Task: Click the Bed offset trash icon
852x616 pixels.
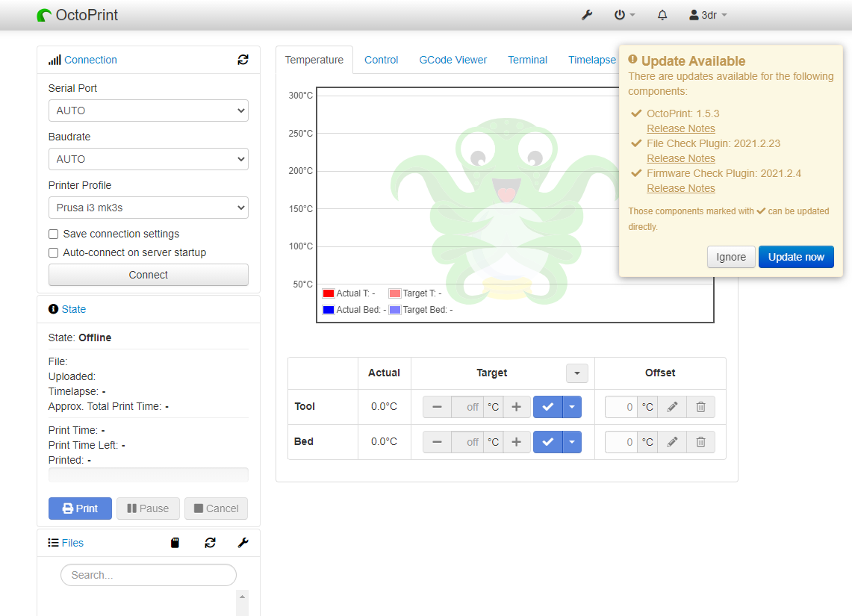Action: click(x=701, y=442)
